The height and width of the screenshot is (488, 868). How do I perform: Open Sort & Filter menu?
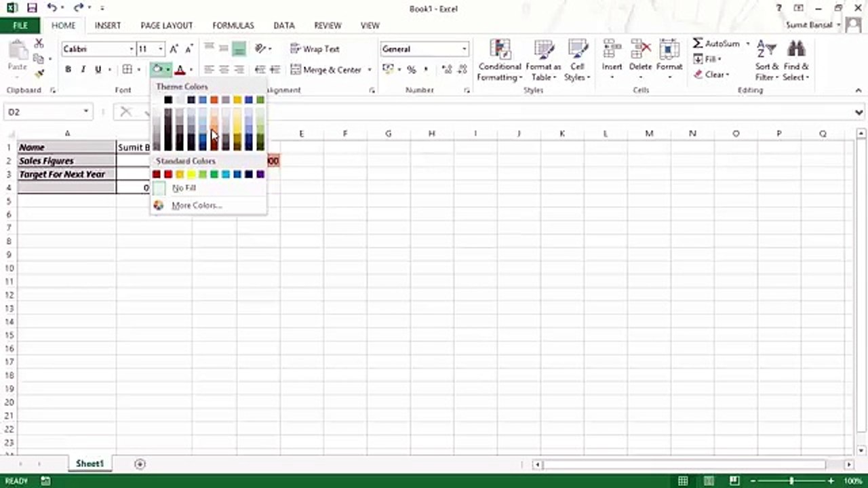767,60
